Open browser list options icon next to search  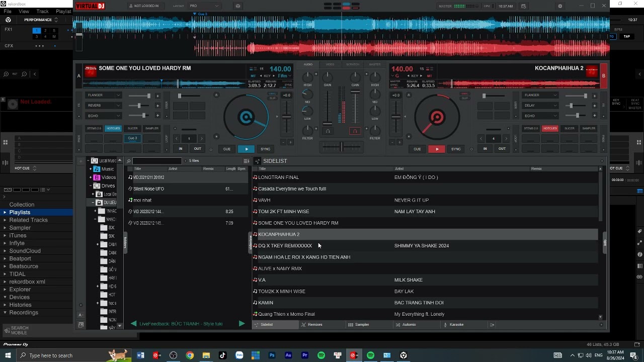point(246,161)
